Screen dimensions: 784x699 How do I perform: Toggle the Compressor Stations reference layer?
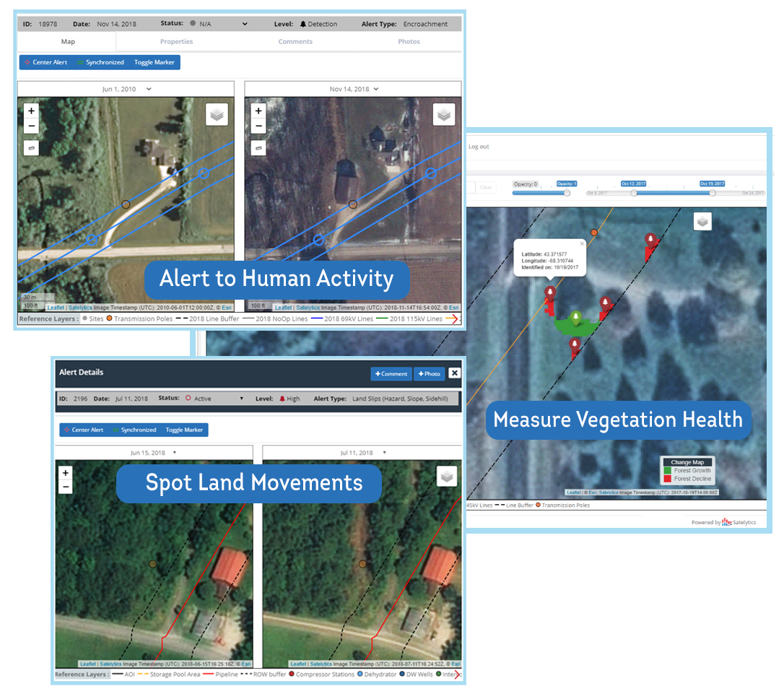(321, 674)
